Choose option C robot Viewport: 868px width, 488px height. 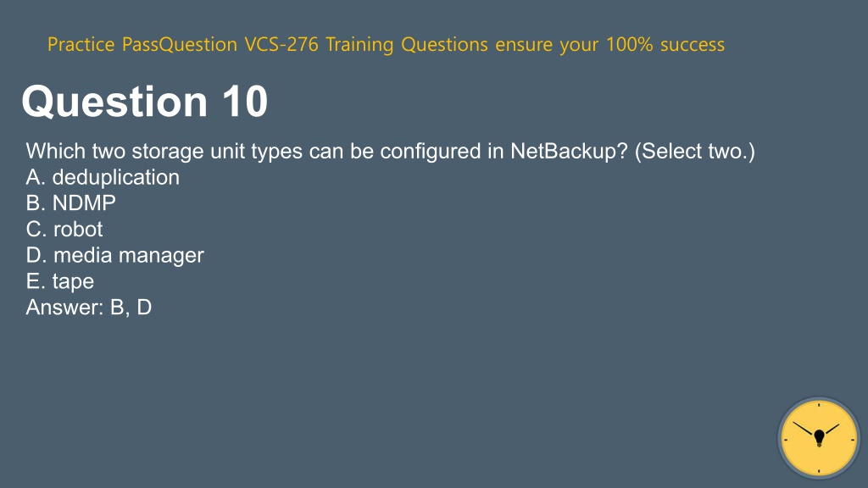[x=64, y=229]
